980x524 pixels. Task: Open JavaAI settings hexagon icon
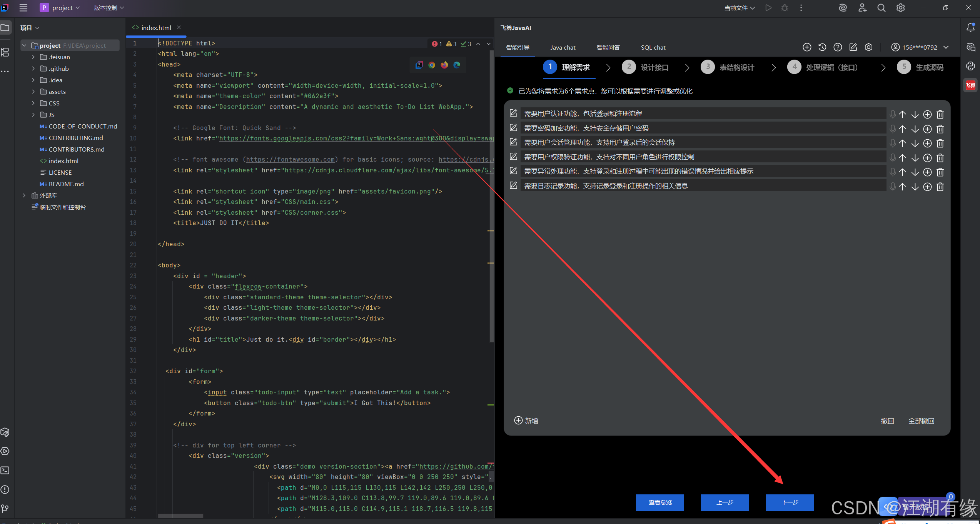click(x=868, y=47)
